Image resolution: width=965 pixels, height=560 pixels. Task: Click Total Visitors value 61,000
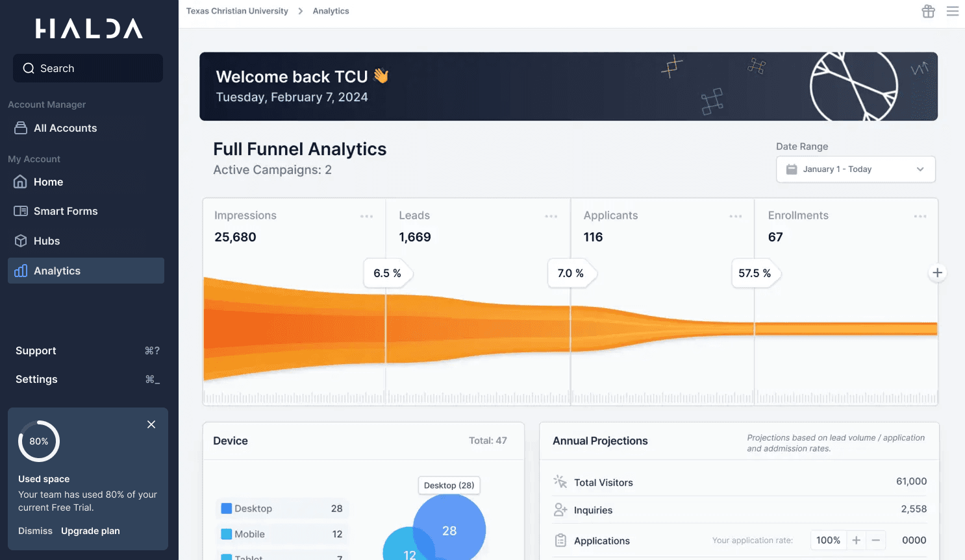coord(912,481)
